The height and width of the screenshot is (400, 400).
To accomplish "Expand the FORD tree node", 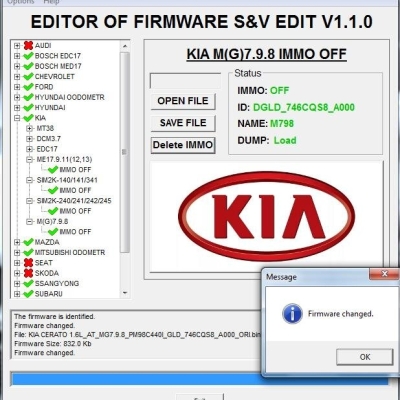I will (x=17, y=87).
